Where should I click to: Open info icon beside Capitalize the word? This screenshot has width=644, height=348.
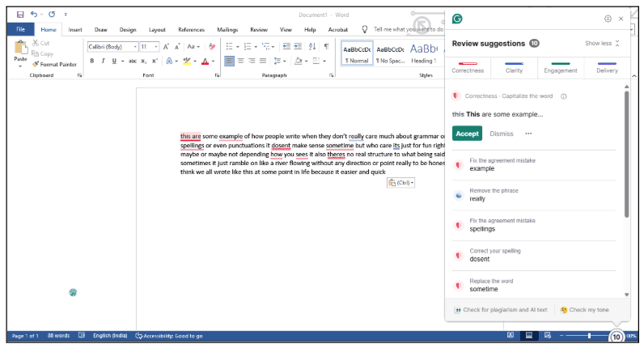(x=563, y=96)
